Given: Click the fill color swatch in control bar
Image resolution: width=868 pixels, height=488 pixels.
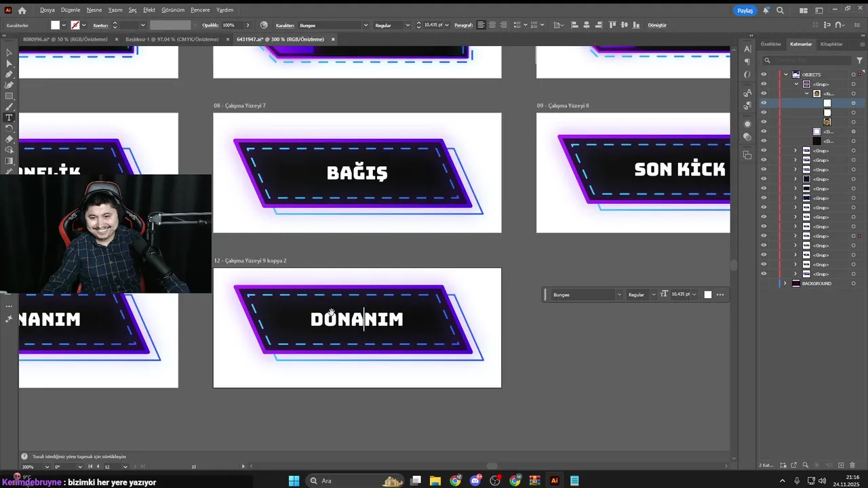Looking at the screenshot, I should [x=56, y=25].
